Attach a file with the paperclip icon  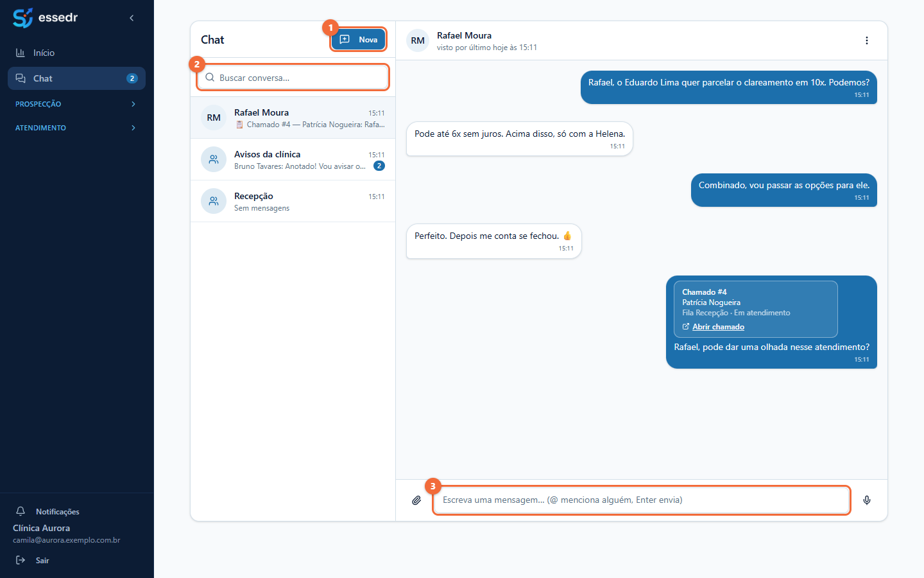tap(416, 500)
